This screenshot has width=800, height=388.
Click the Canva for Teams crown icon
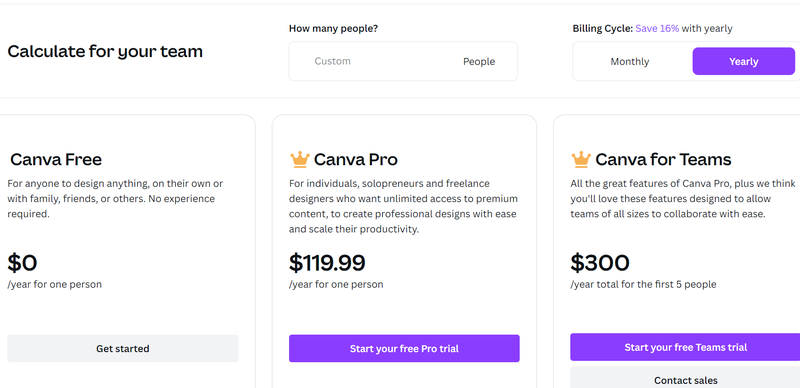point(581,160)
